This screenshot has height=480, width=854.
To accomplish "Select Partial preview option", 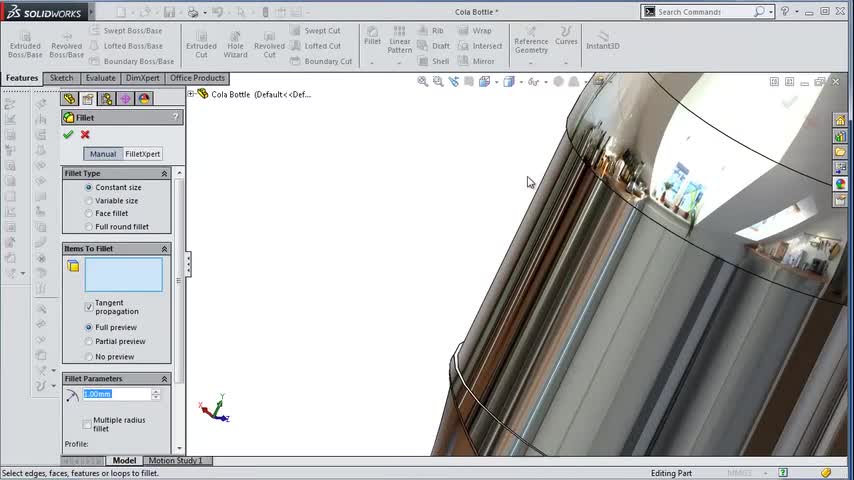I will [x=89, y=342].
